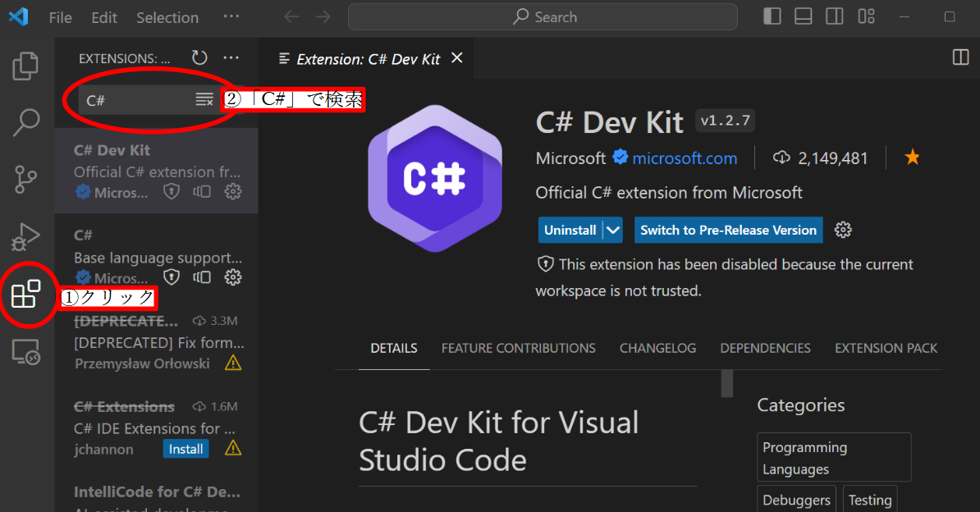The image size is (980, 512).
Task: Toggle the panel layout view
Action: pyautogui.click(x=803, y=16)
